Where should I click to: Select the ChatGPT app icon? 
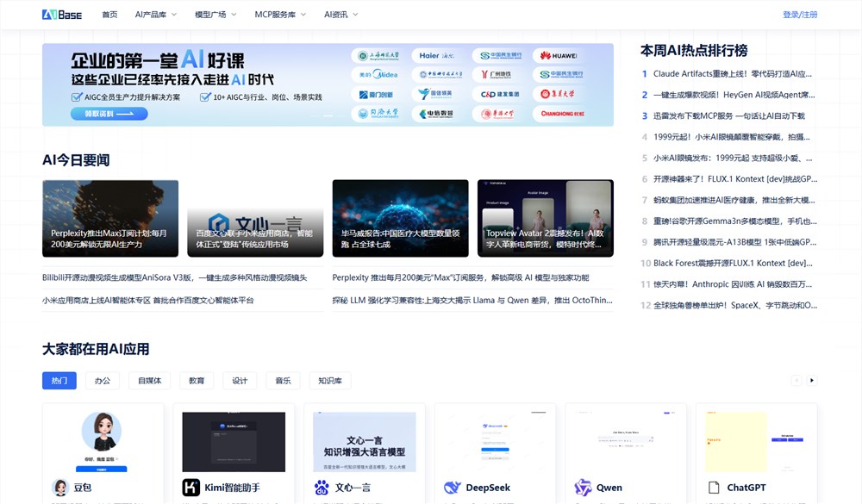(x=713, y=488)
